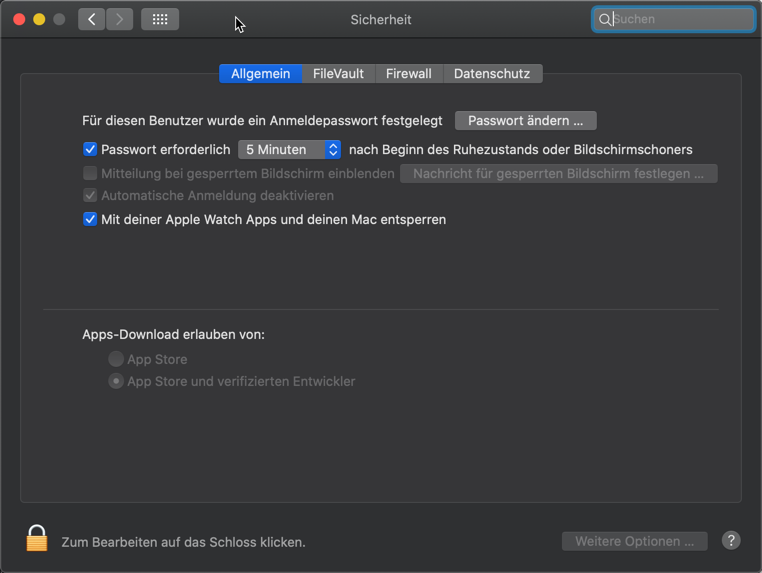The image size is (762, 573).
Task: Toggle the 'Passwort erforderlich' checkbox
Action: (x=90, y=149)
